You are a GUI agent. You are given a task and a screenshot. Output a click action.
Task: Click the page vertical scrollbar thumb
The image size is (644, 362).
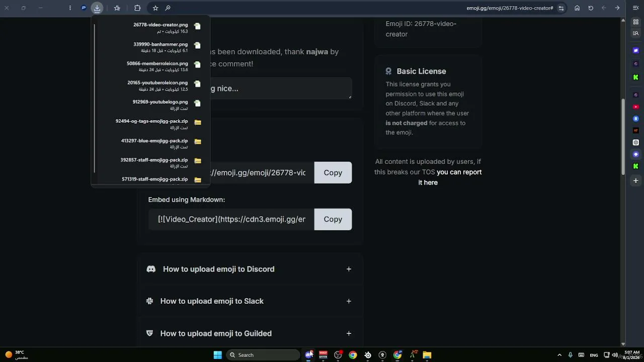[x=623, y=137]
